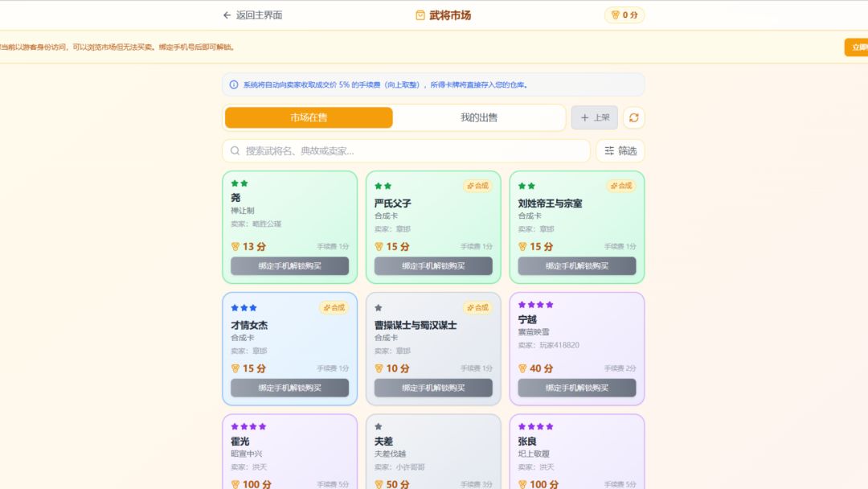
Task: Click 绑定手机解锁购买 on 尧 card
Action: (289, 266)
